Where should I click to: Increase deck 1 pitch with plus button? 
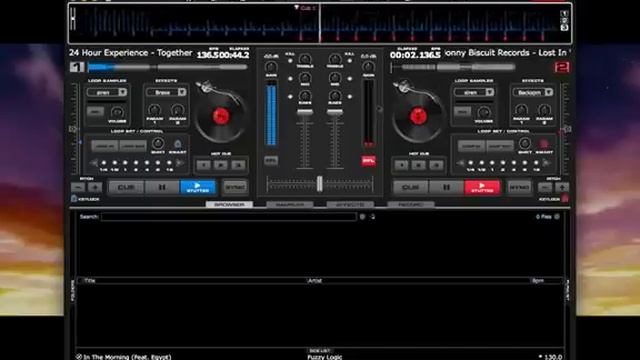(95, 187)
